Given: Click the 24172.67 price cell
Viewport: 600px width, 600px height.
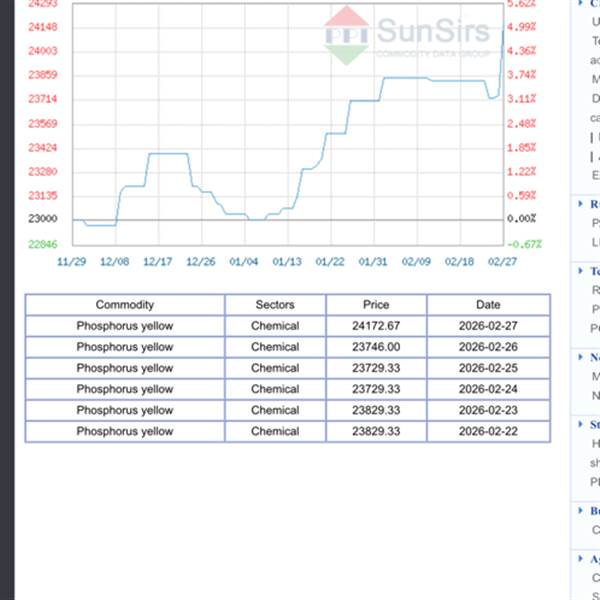Looking at the screenshot, I should coord(376,326).
